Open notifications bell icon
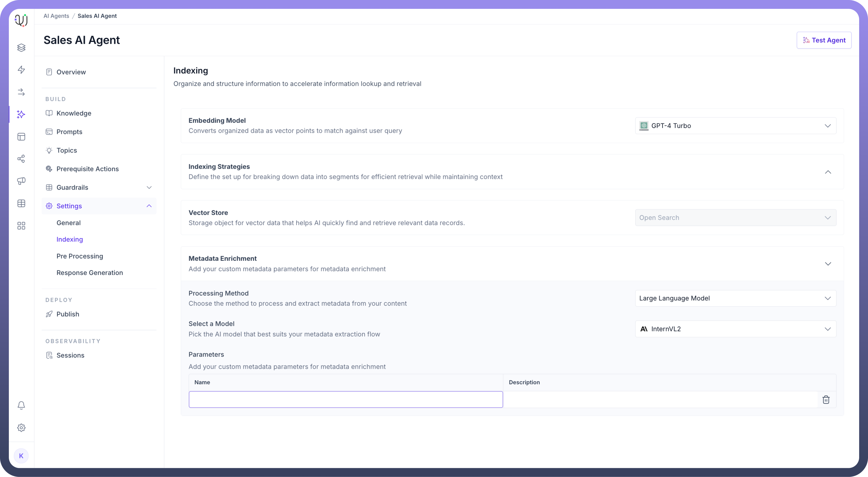The height and width of the screenshot is (477, 868). coord(21,405)
